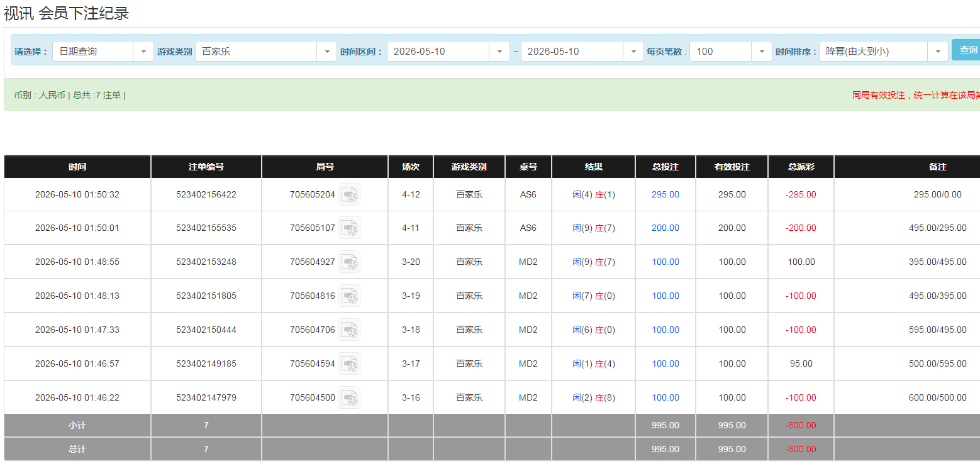This screenshot has width=980, height=466.
Task: Click the red 同局有效投注 notice text
Action: click(x=916, y=96)
